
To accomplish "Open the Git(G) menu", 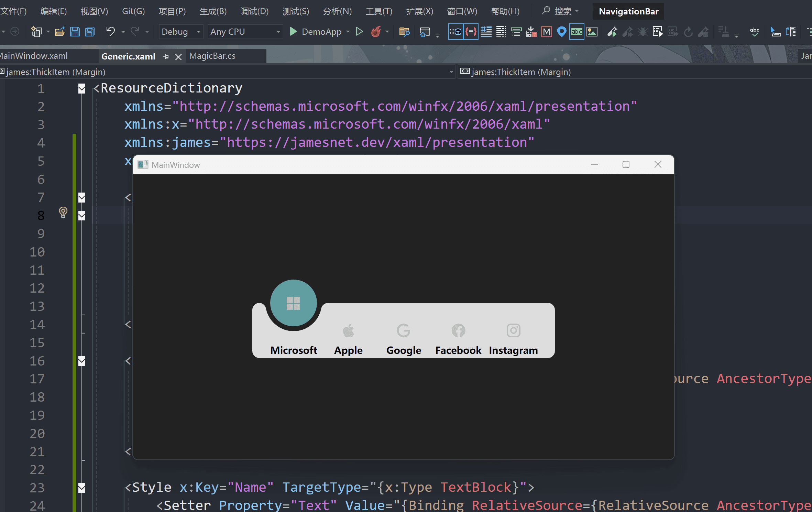I will pyautogui.click(x=133, y=11).
